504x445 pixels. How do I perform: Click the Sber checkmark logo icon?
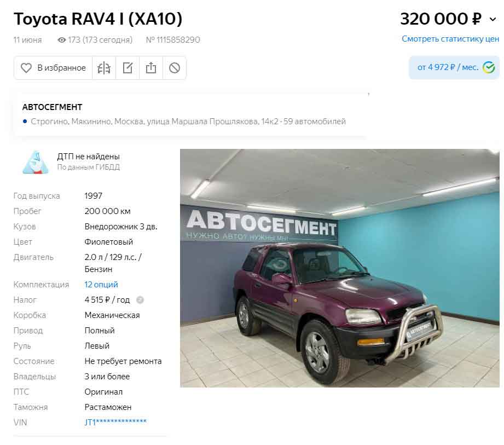click(489, 67)
